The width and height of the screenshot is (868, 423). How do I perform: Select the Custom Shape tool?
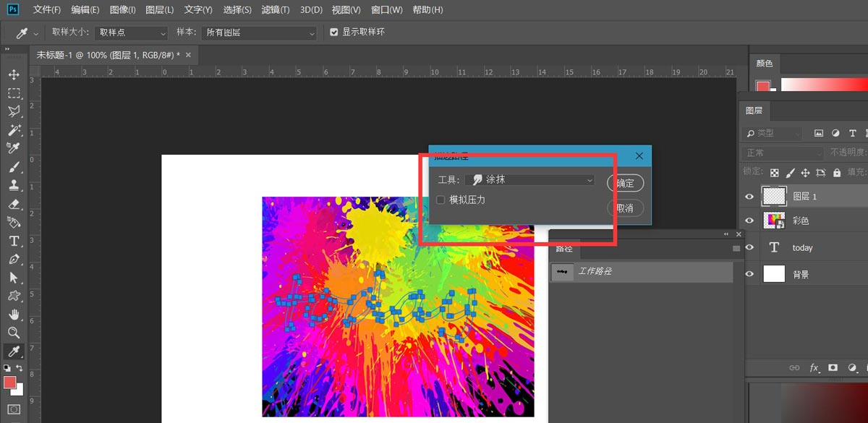[14, 296]
